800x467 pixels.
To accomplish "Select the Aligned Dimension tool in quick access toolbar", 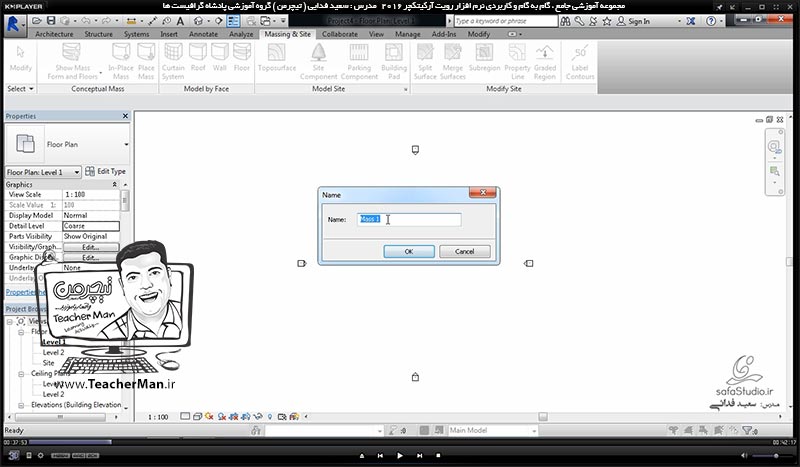I will point(132,21).
